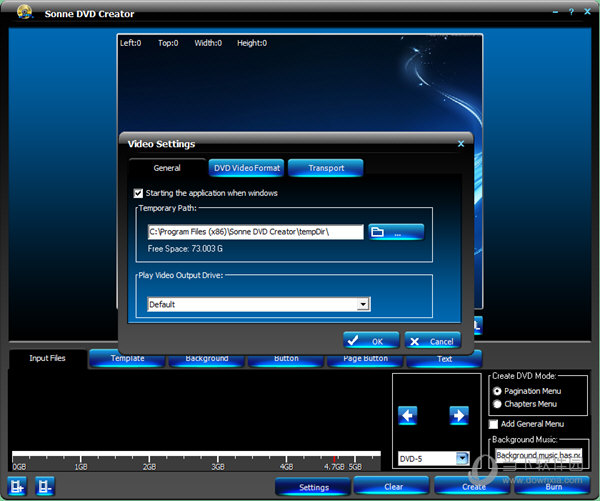
Task: Select Pagination Menu mode
Action: [x=497, y=391]
